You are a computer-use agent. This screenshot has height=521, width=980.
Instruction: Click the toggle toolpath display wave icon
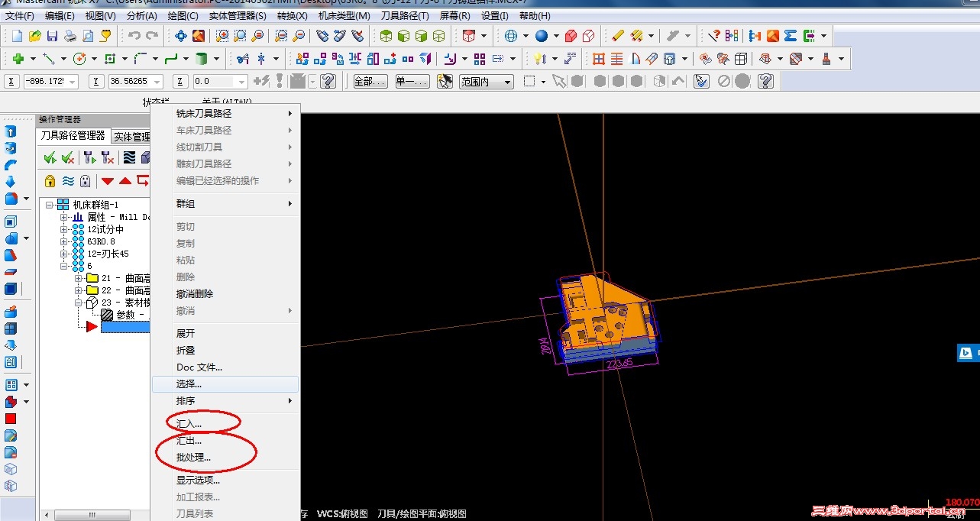[x=67, y=180]
